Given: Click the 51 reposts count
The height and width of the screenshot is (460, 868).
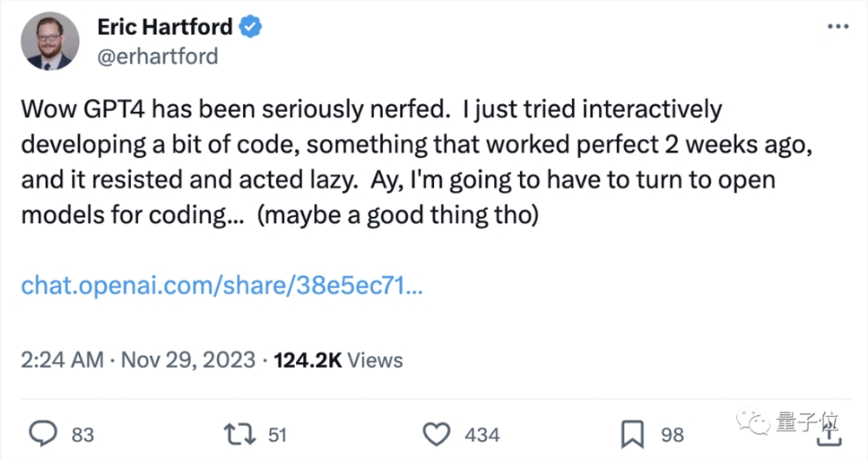Looking at the screenshot, I should [x=277, y=435].
